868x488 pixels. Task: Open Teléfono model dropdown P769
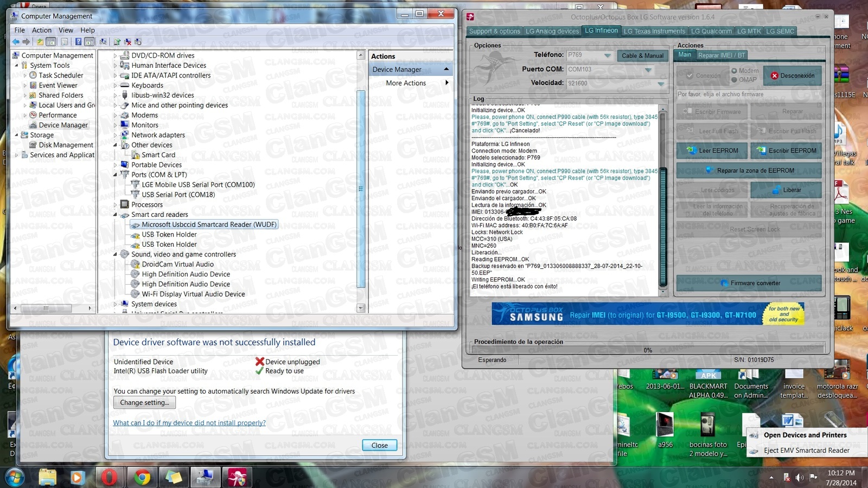[607, 55]
